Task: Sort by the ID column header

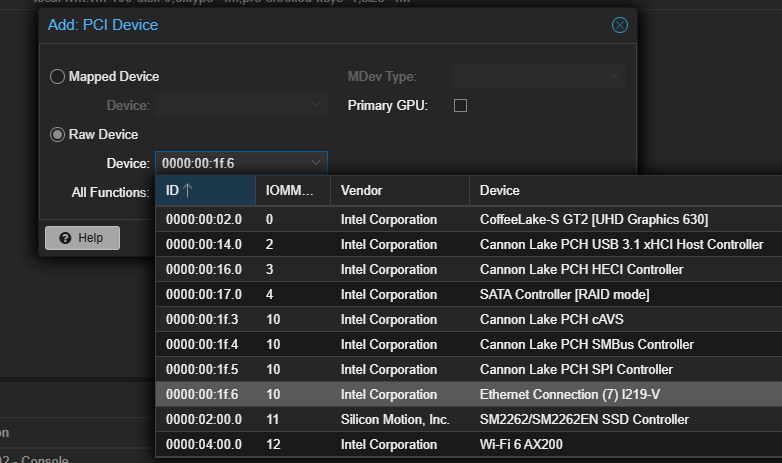Action: [204, 190]
